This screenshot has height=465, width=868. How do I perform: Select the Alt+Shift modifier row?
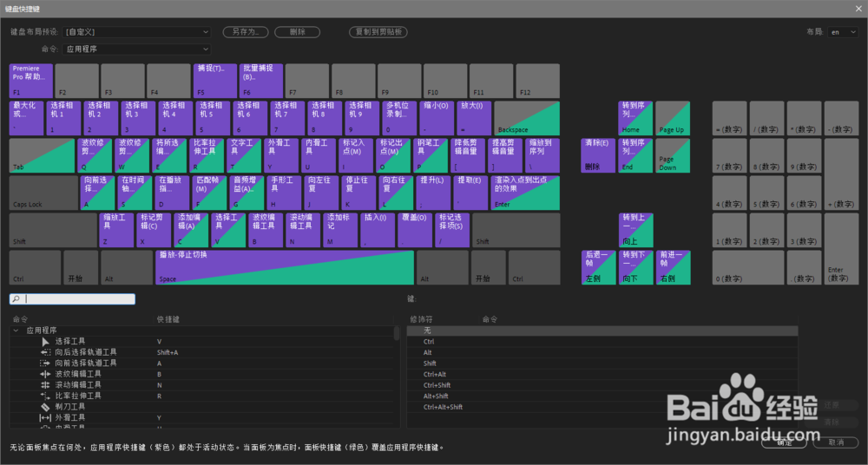coord(602,396)
